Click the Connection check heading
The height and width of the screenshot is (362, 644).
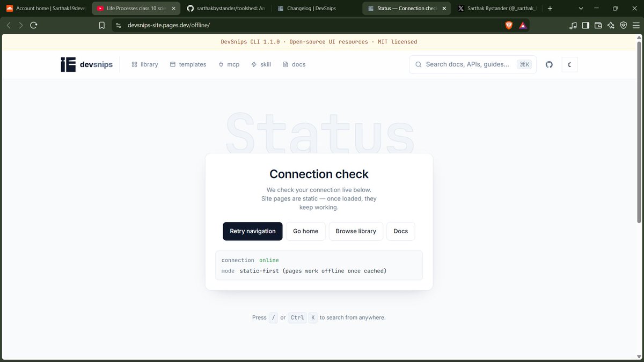(319, 174)
